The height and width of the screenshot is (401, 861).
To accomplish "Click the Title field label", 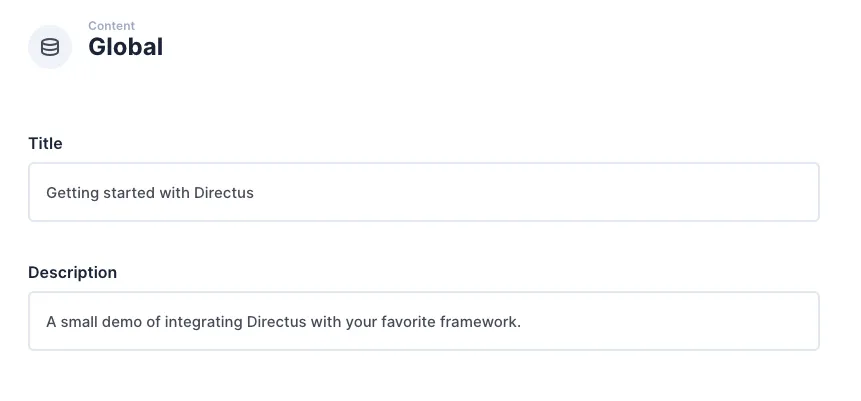I will pyautogui.click(x=45, y=144).
